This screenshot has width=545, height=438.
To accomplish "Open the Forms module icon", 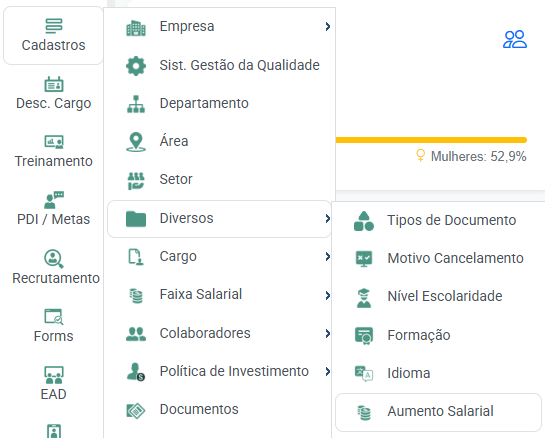I will tap(54, 317).
